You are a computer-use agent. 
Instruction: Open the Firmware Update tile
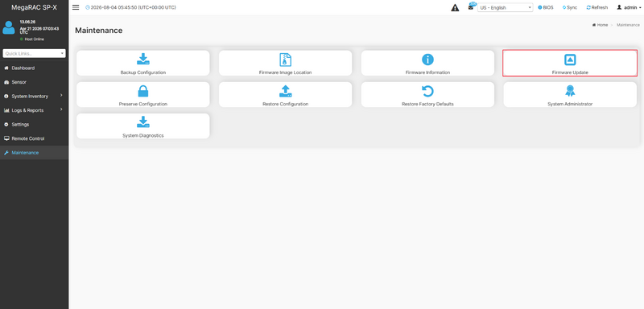point(570,64)
